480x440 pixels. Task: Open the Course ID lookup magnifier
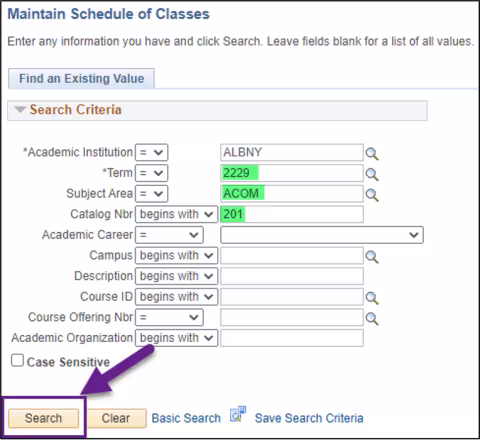[x=372, y=298]
